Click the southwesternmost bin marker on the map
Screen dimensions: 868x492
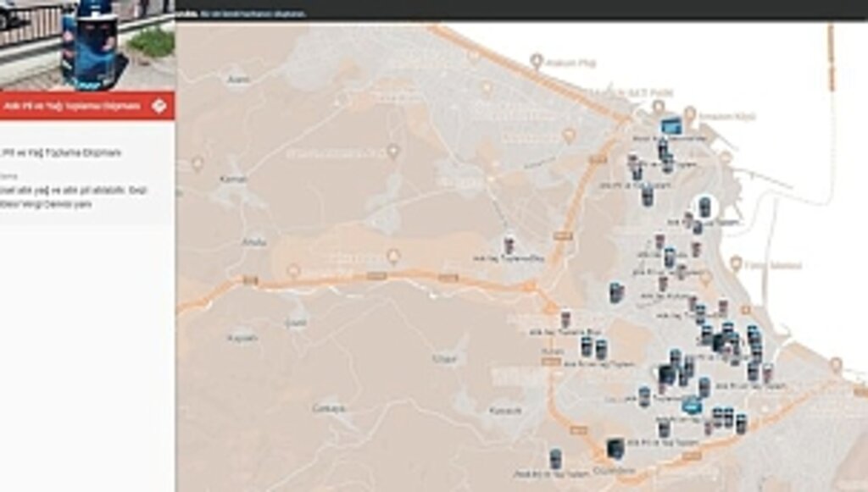point(555,458)
